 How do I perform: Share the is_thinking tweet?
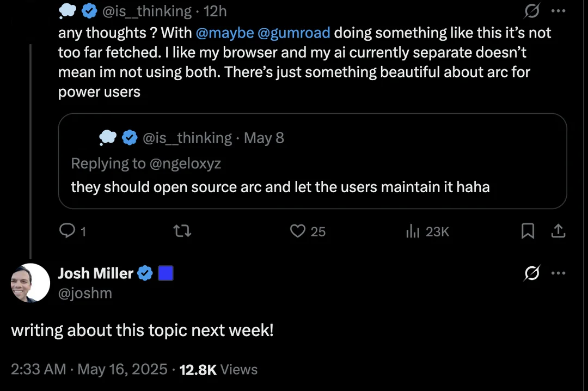pos(558,231)
